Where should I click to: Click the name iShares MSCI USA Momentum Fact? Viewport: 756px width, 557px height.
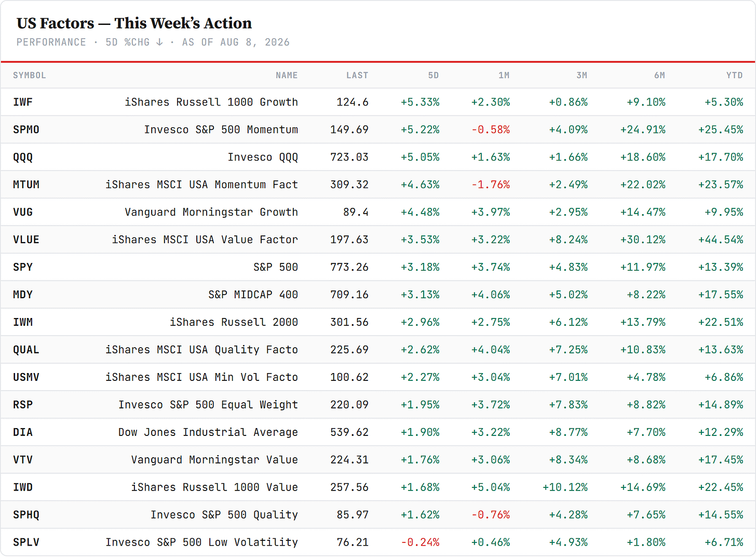point(202,184)
